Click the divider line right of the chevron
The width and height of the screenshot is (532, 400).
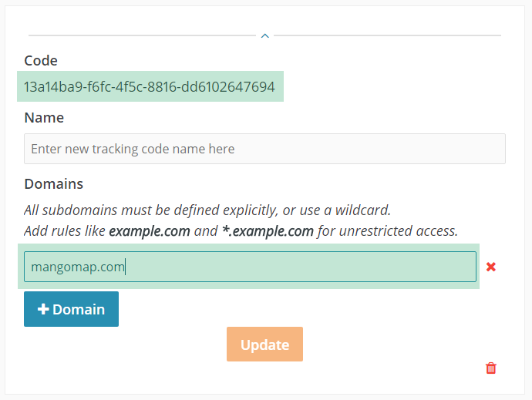point(388,35)
